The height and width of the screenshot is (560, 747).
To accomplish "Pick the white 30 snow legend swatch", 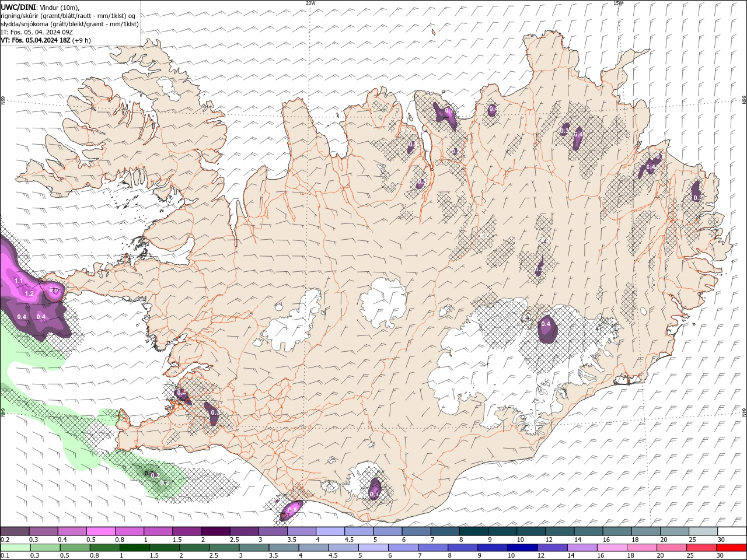I will point(732,531).
